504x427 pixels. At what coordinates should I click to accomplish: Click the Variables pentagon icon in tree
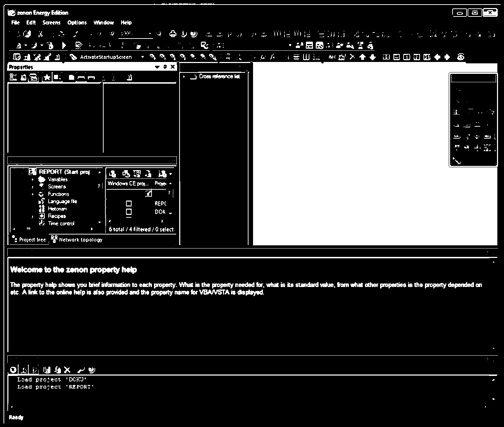tap(42, 179)
